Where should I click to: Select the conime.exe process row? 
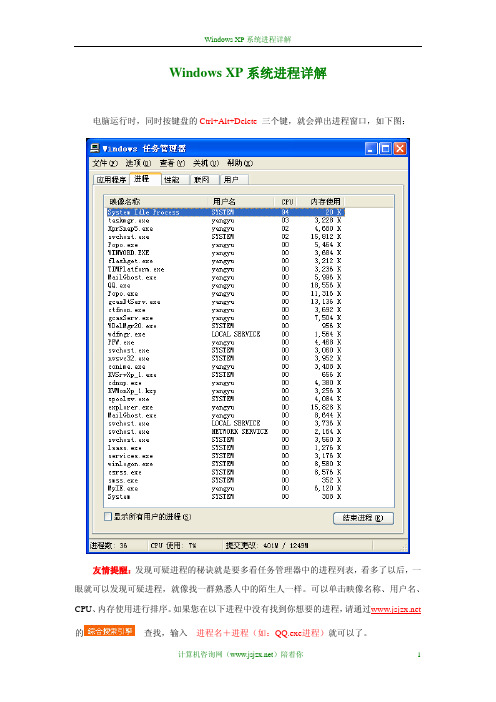click(225, 367)
